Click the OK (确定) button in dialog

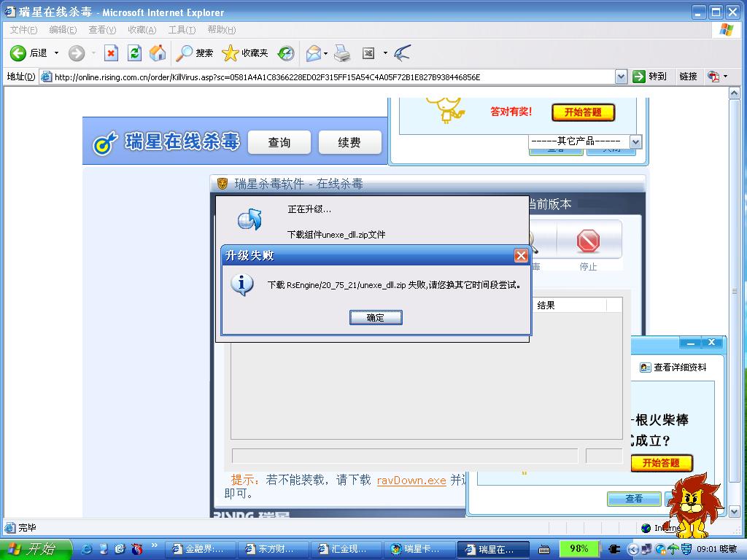tap(376, 318)
